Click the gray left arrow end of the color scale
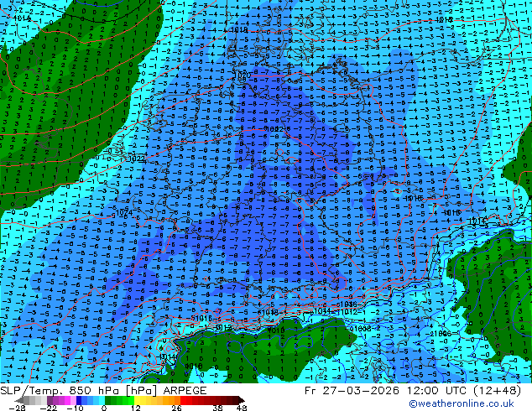 tap(18, 400)
